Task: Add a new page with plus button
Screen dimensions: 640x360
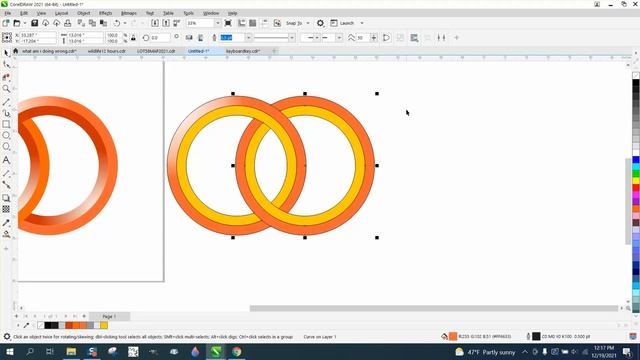Action: point(84,316)
